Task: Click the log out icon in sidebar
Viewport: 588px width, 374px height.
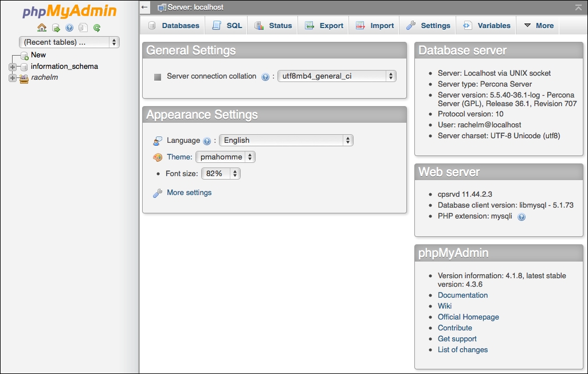Action: [56, 28]
